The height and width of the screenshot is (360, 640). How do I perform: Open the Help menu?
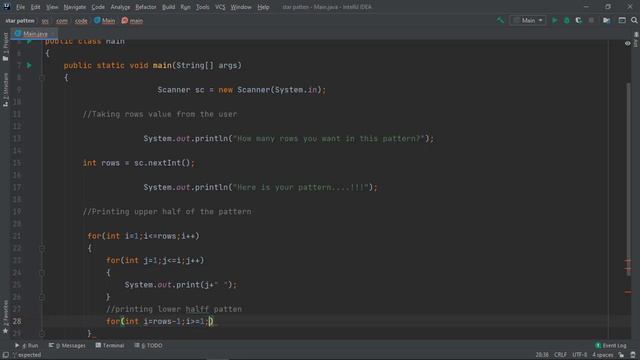click(x=263, y=7)
